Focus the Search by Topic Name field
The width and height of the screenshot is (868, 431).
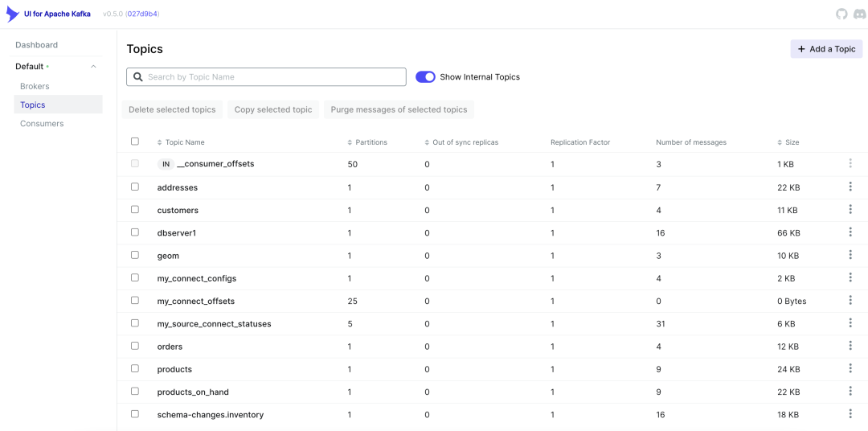click(273, 77)
